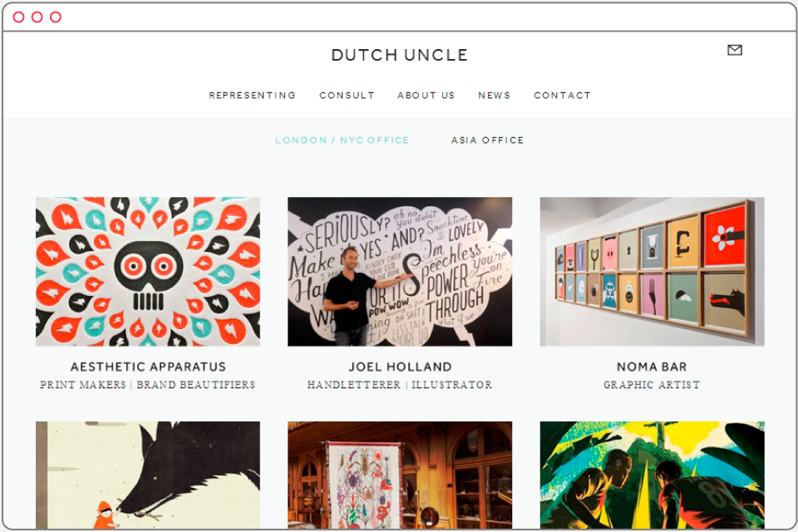Click the second red window circle
798x532 pixels.
[x=37, y=17]
